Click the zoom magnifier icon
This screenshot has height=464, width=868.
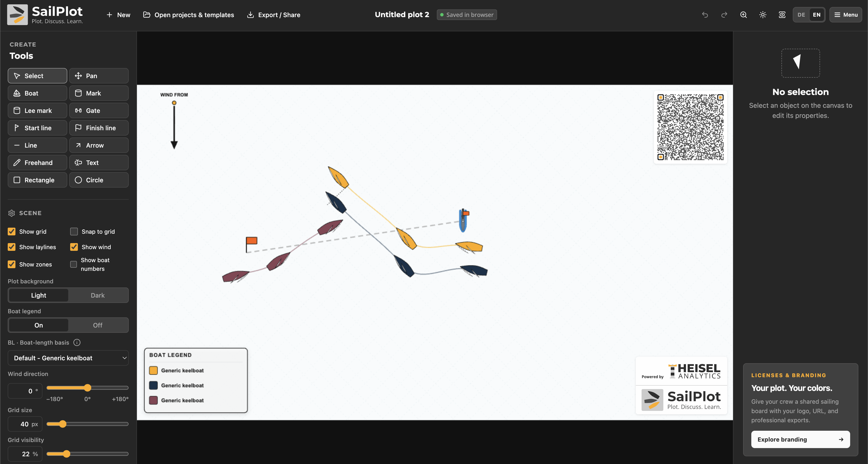click(743, 15)
